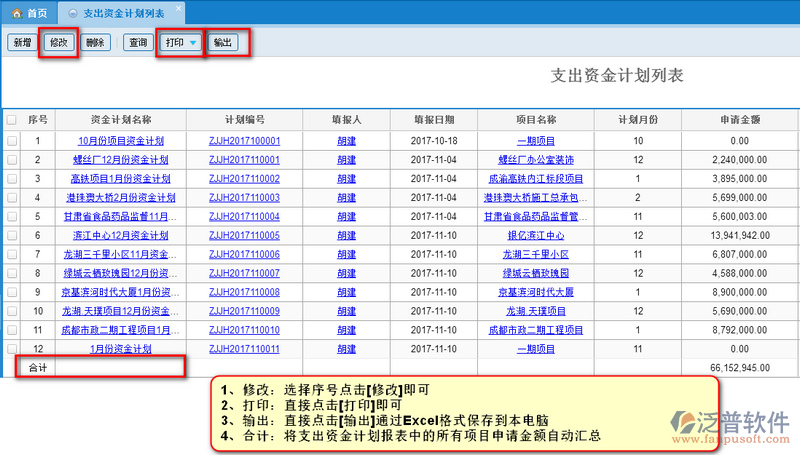
Task: Check the checkbox for row 1
Action: (x=12, y=141)
